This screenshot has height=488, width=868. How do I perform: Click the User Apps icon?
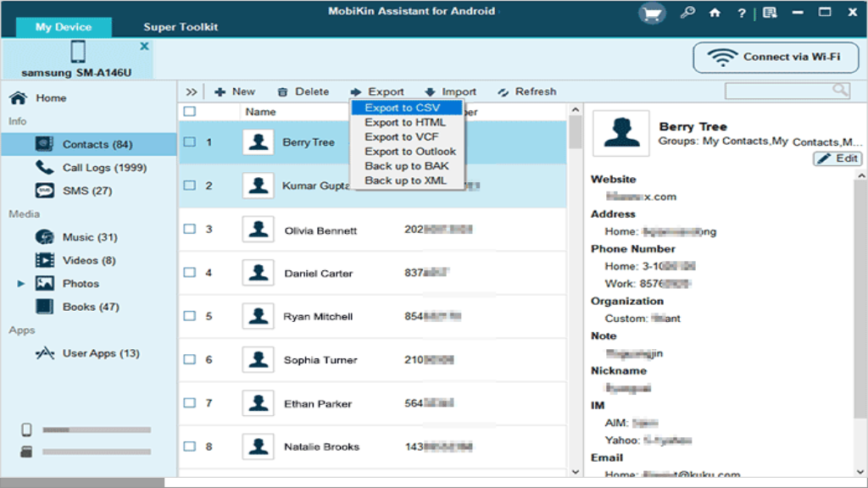[x=44, y=353]
